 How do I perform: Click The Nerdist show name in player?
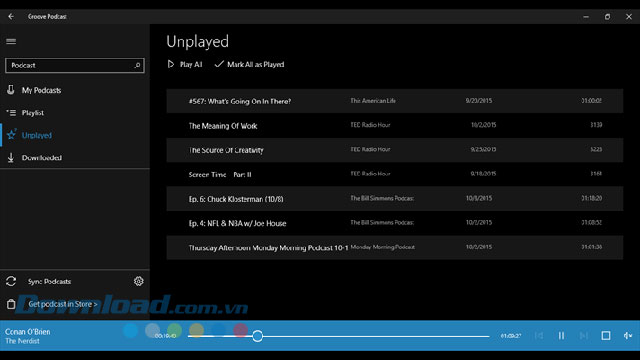coord(22,341)
